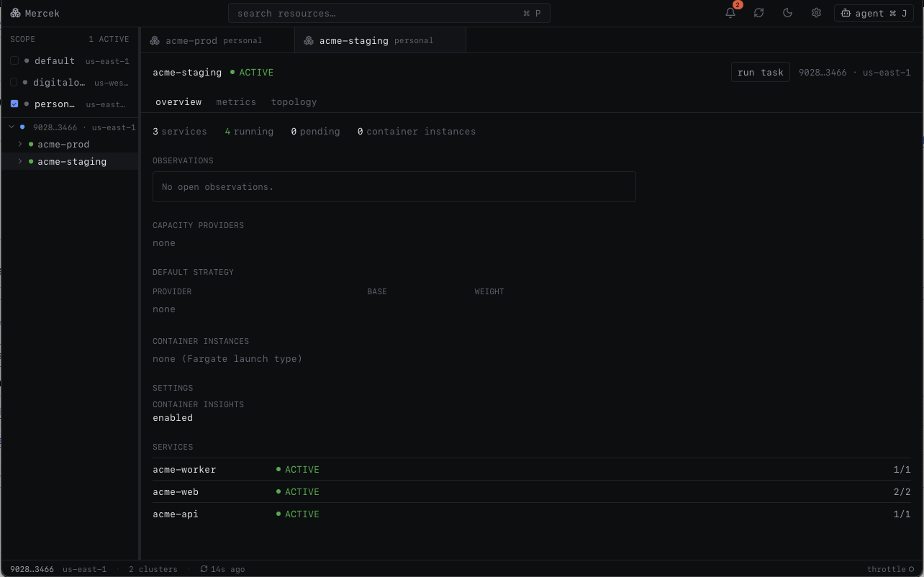Click the Mercek logo icon

pyautogui.click(x=15, y=13)
